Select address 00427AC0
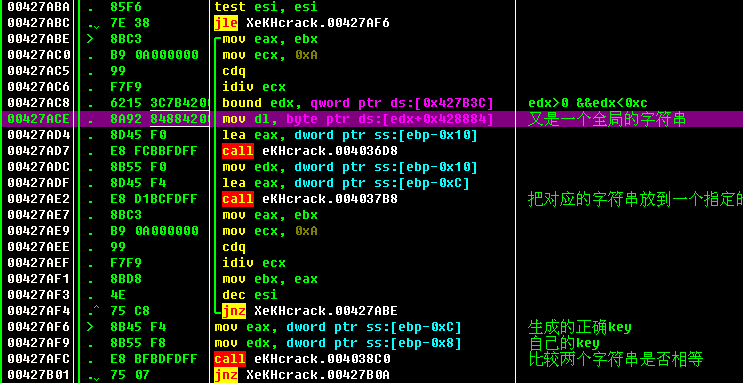The width and height of the screenshot is (743, 383). pyautogui.click(x=38, y=55)
